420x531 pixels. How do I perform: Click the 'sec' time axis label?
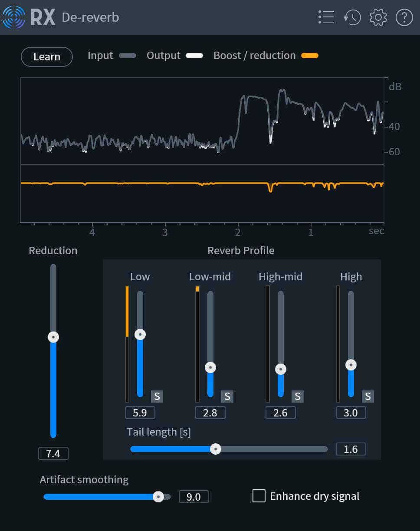point(376,231)
